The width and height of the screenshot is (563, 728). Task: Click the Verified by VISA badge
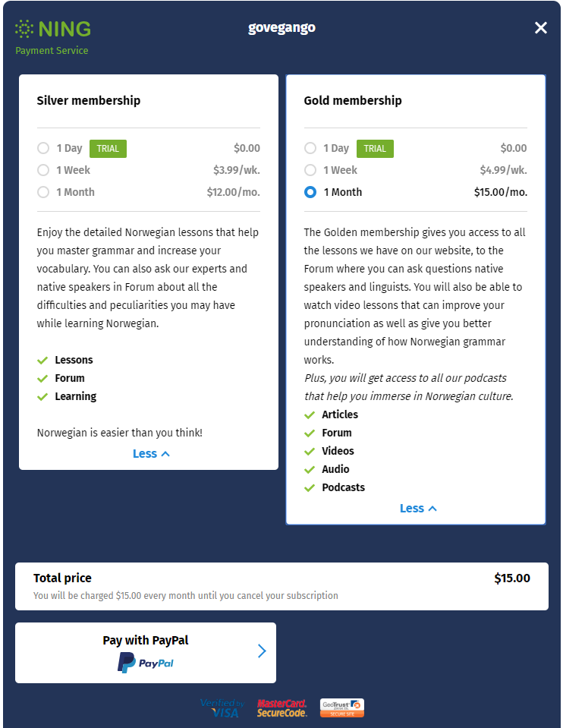point(222,708)
